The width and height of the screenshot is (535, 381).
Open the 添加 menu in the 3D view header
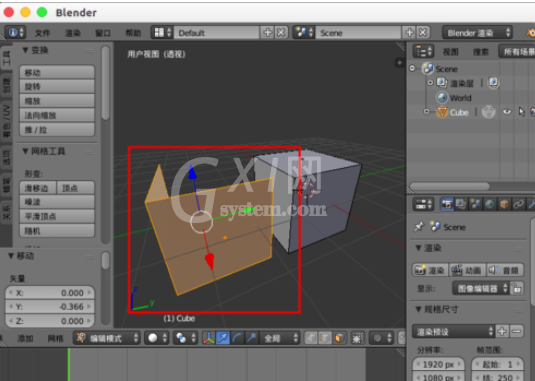click(x=25, y=338)
